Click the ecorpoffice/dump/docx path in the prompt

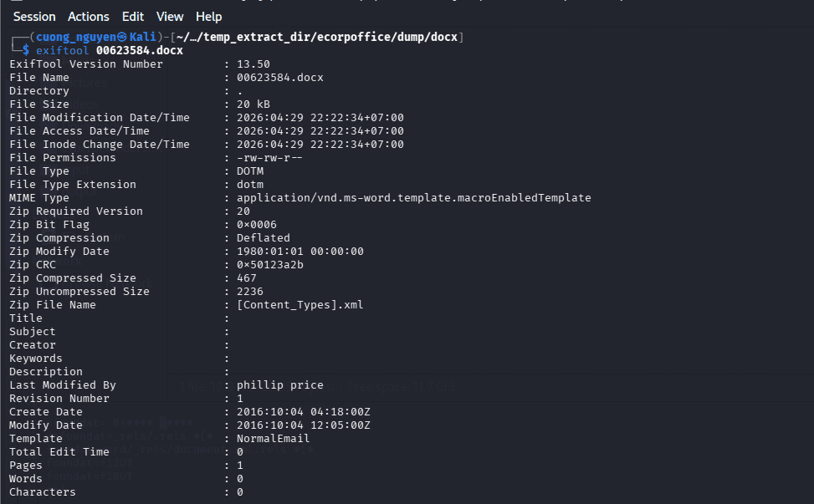coord(387,37)
